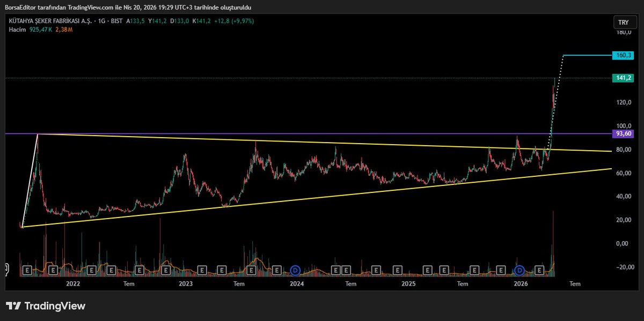
Task: Select the blue horizontal target line
Action: [x=587, y=55]
